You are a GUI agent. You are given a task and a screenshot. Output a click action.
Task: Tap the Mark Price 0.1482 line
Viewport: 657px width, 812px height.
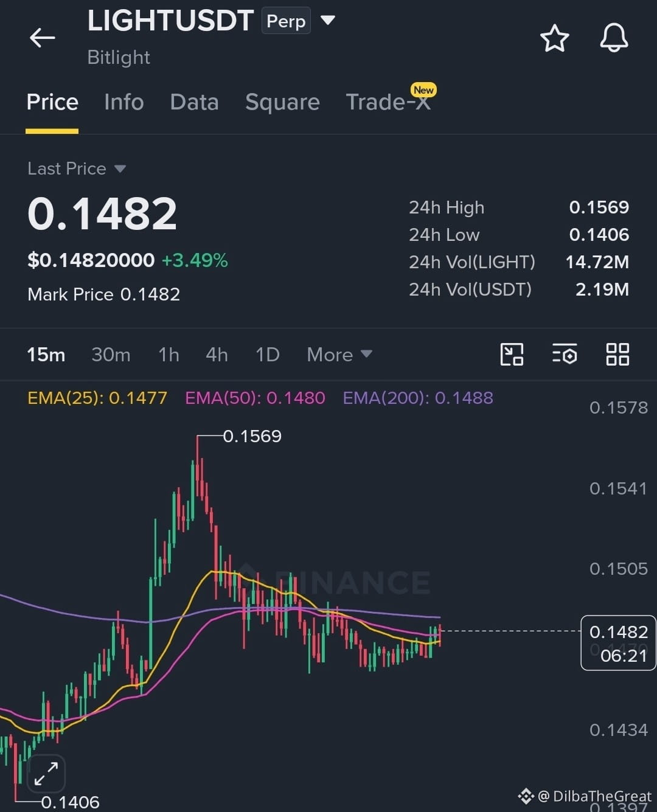tap(104, 294)
